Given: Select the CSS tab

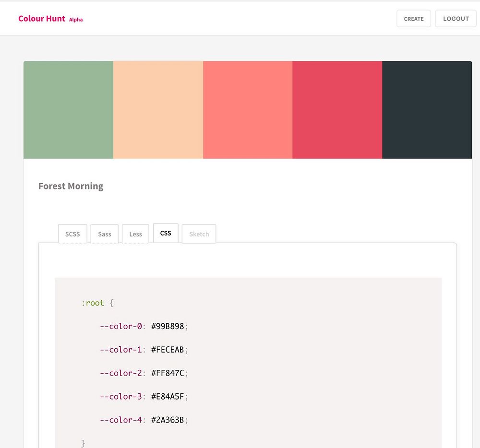Looking at the screenshot, I should (166, 233).
